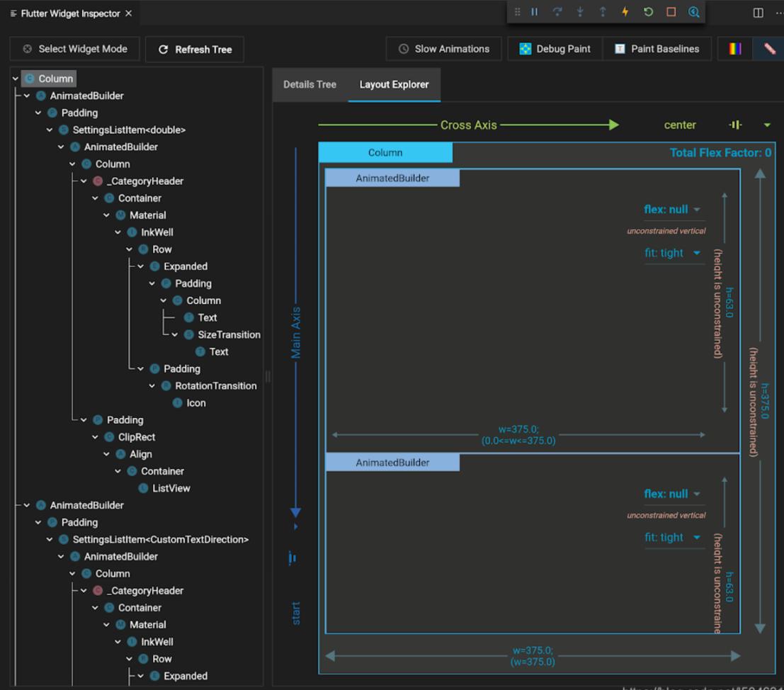Click the green Restart debug icon
This screenshot has height=690, width=784.
648,12
